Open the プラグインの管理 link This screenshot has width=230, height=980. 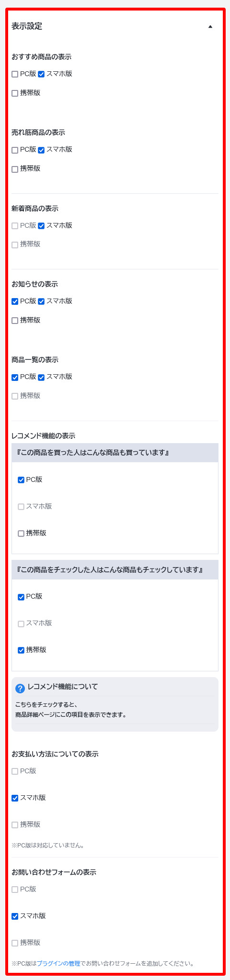pos(58,964)
